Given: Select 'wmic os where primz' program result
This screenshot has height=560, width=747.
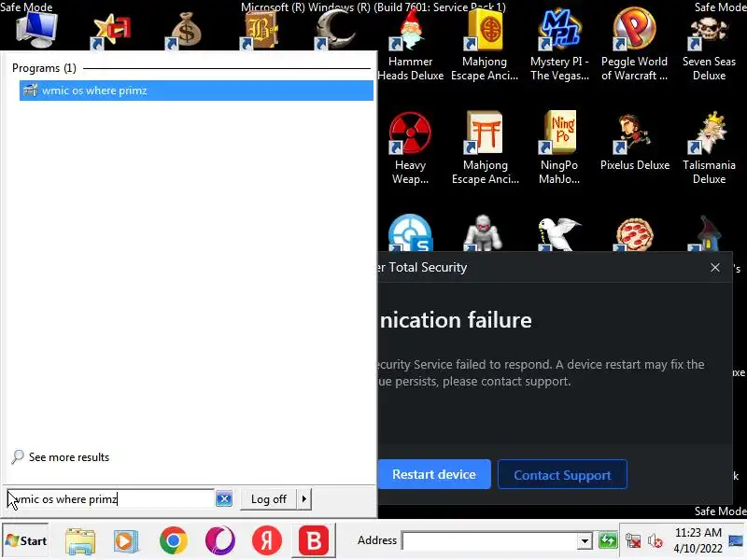Looking at the screenshot, I should point(196,91).
